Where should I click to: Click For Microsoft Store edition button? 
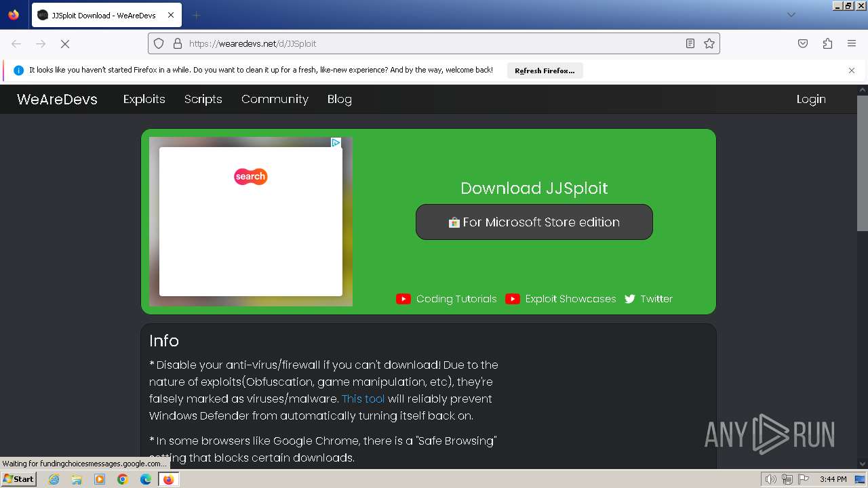pyautogui.click(x=534, y=222)
